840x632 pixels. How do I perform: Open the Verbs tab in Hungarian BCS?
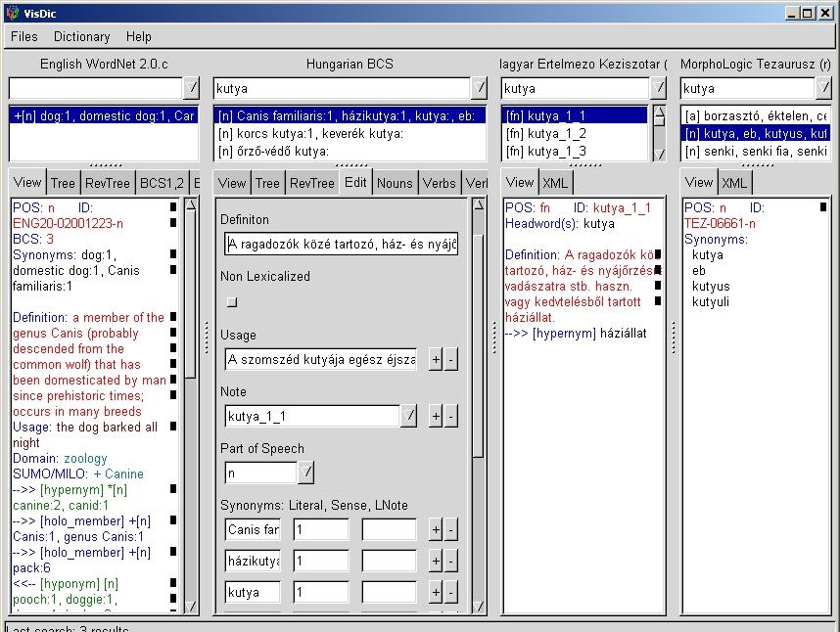tap(440, 183)
